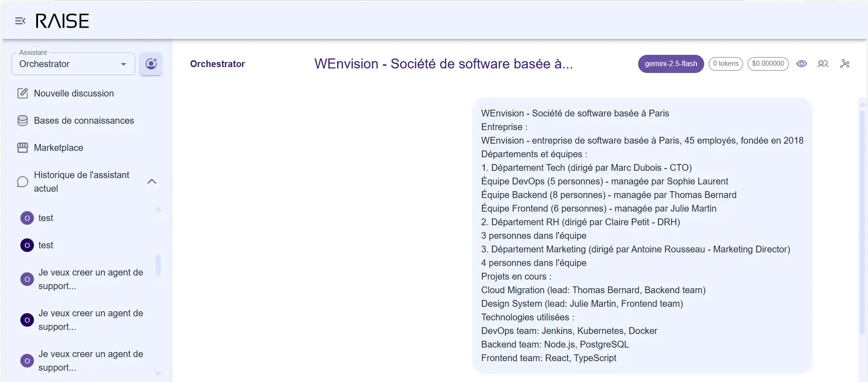
Task: Open Bases de connaissances menu item
Action: (x=84, y=121)
